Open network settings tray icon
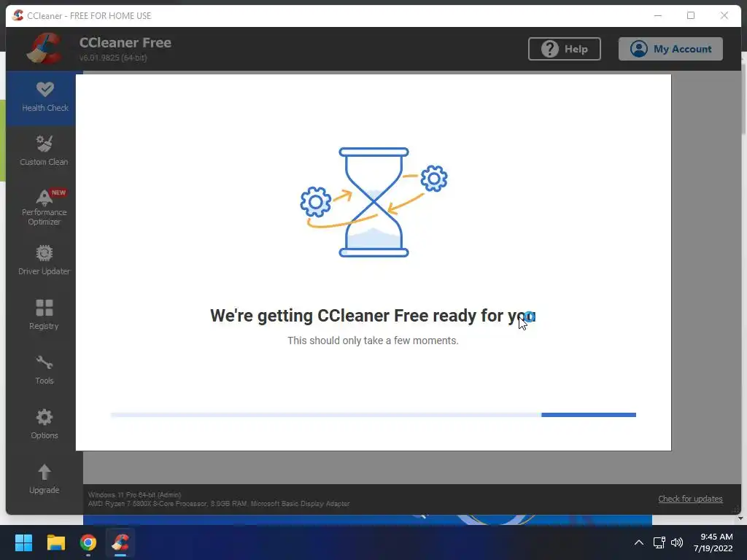This screenshot has height=560, width=747. click(x=659, y=542)
